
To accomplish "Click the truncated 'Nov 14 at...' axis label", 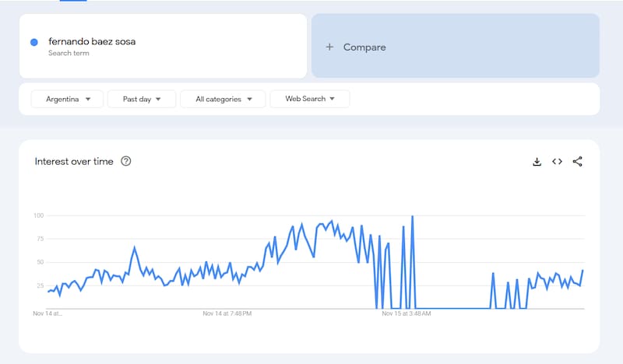I will click(x=48, y=313).
